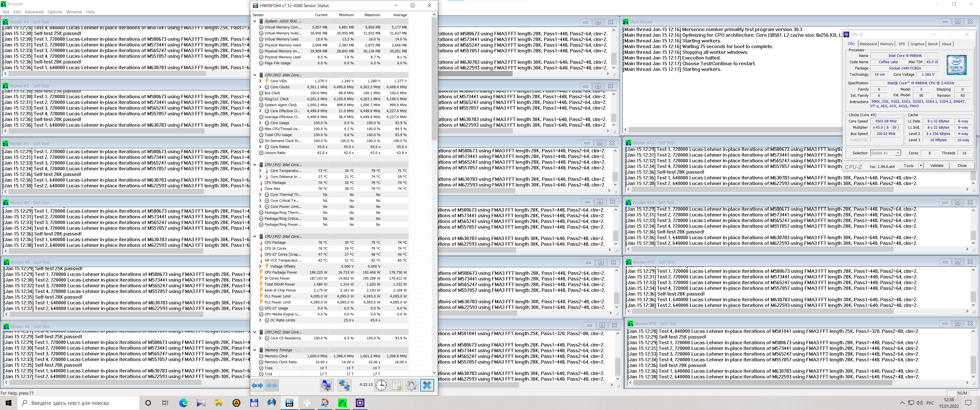Click the networked computers icon in HWiNFO toolbar
The width and height of the screenshot is (980, 410).
(344, 385)
